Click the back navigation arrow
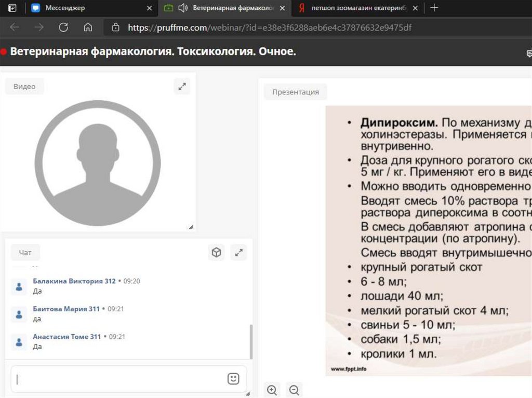This screenshot has height=398, width=532. (15, 28)
